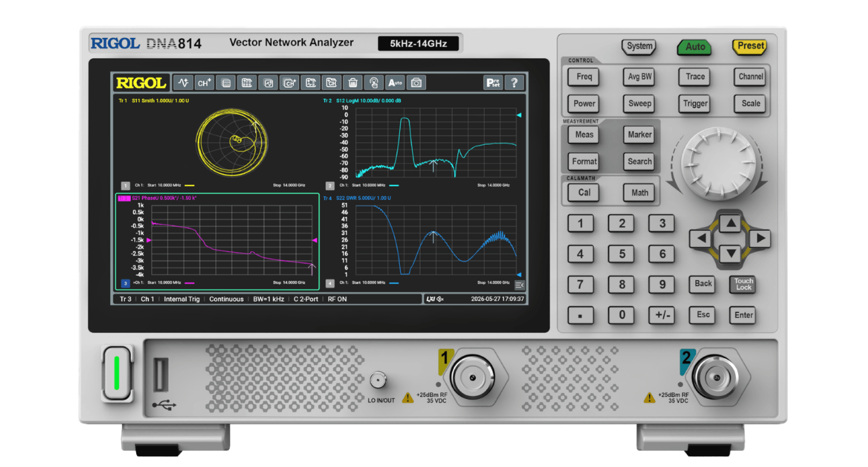The width and height of the screenshot is (868, 467).
Task: Tap the side menu collapse icon
Action: point(519,285)
